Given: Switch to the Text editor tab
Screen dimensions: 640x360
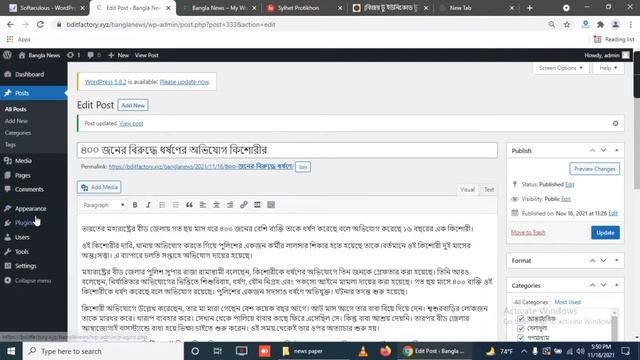Looking at the screenshot, I should coord(489,190).
